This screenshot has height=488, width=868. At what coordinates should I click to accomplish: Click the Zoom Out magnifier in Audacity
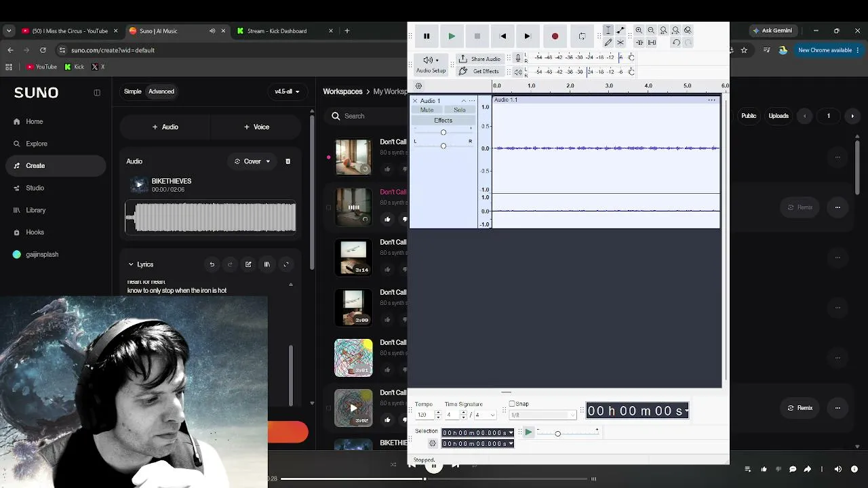(651, 30)
